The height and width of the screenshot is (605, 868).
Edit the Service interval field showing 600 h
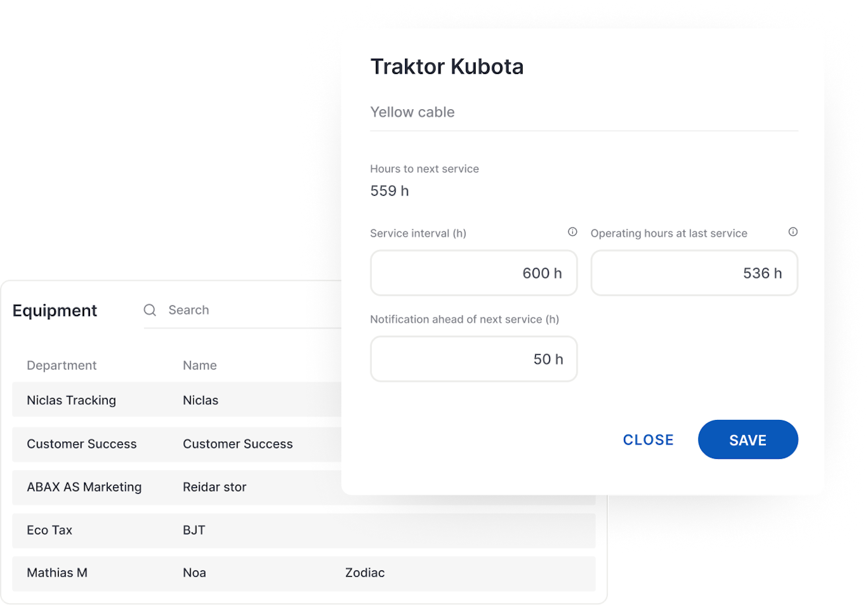(474, 273)
